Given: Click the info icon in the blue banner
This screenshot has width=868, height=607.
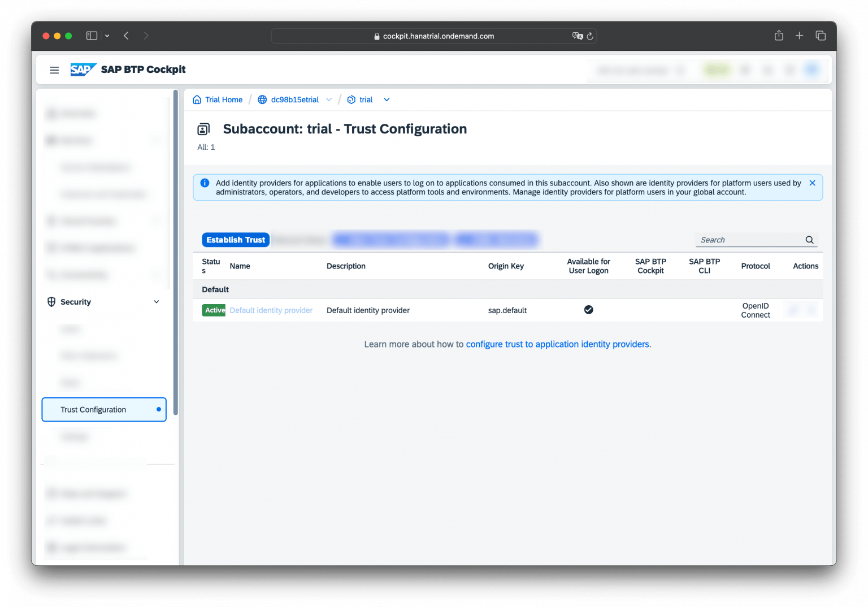Looking at the screenshot, I should [x=204, y=182].
